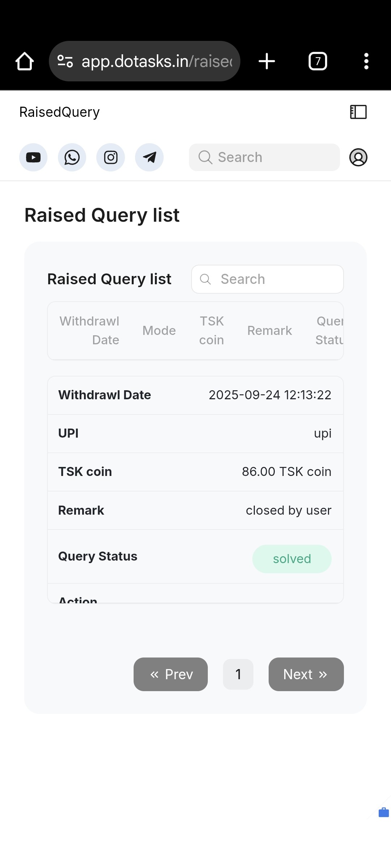The width and height of the screenshot is (391, 868).
Task: Click the Withdrawl Date column header
Action: click(89, 331)
